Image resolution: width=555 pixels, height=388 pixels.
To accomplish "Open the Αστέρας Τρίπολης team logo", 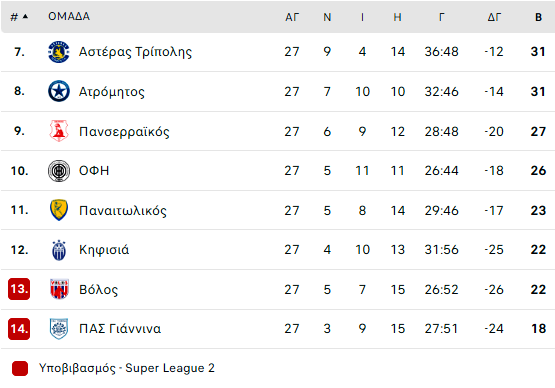I will point(59,52).
